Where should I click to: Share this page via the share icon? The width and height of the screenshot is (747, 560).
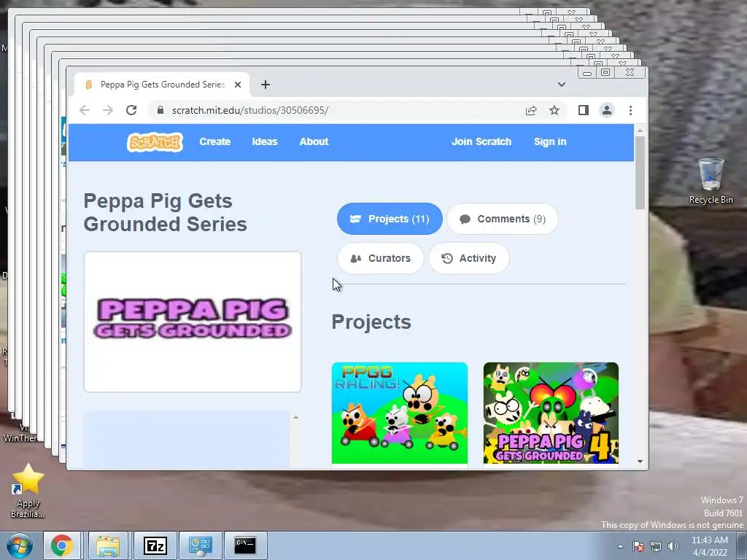click(x=531, y=111)
